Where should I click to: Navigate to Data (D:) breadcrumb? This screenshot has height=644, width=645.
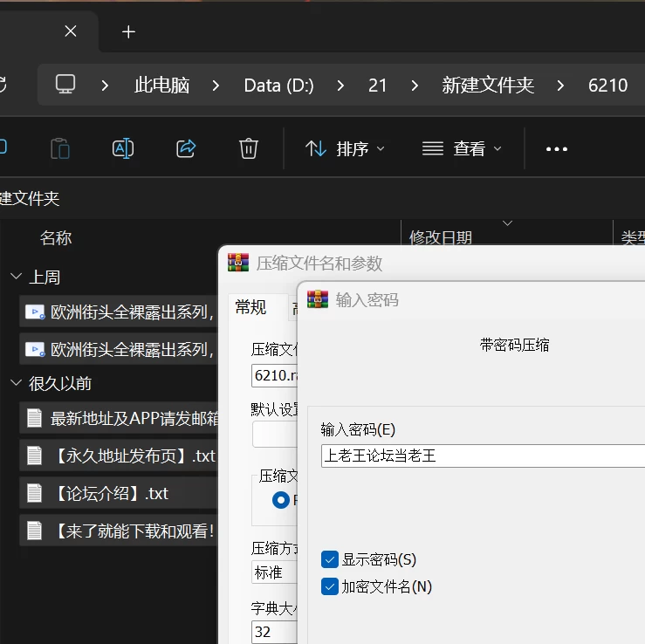(x=279, y=86)
